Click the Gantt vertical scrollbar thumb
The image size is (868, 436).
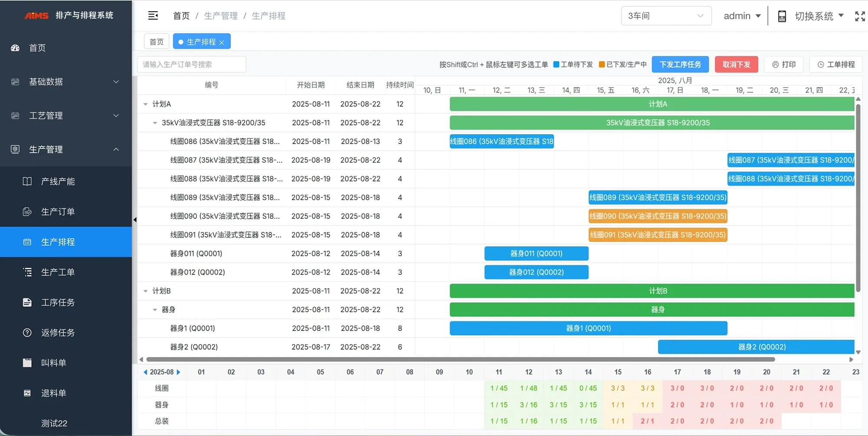click(x=858, y=197)
